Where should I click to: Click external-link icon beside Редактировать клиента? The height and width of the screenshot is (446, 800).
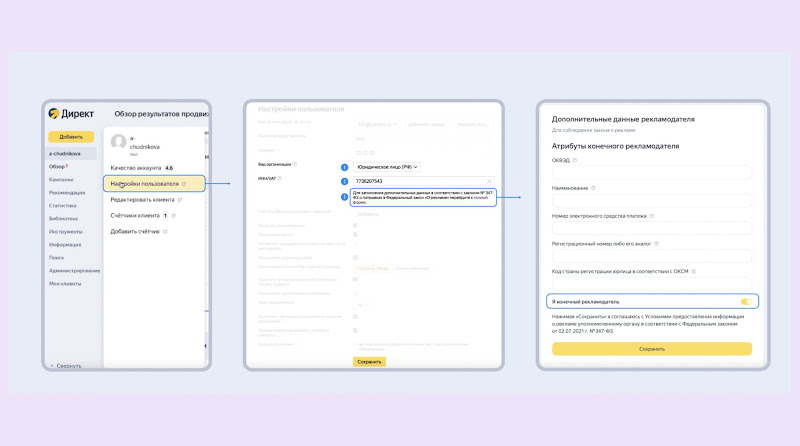click(x=180, y=200)
